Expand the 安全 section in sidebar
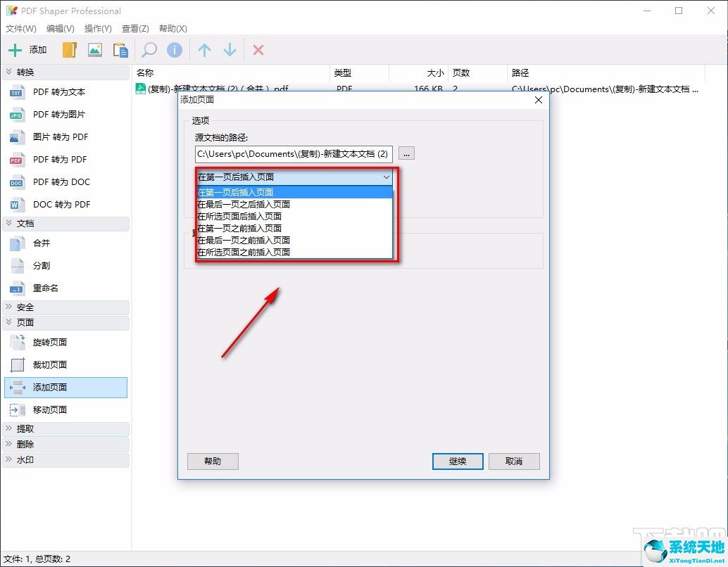 (x=25, y=307)
